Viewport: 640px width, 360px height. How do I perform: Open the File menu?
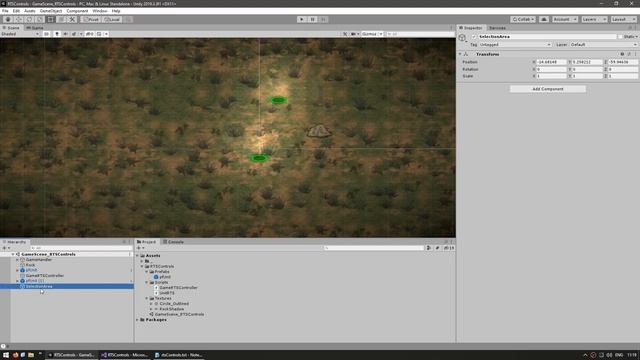(x=5, y=11)
